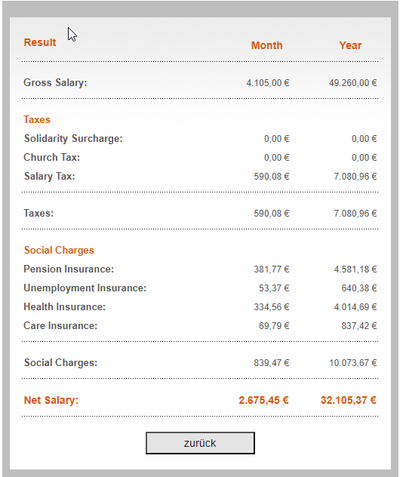Click the Taxes section heading
Screen dimensions: 400x477
(37, 119)
